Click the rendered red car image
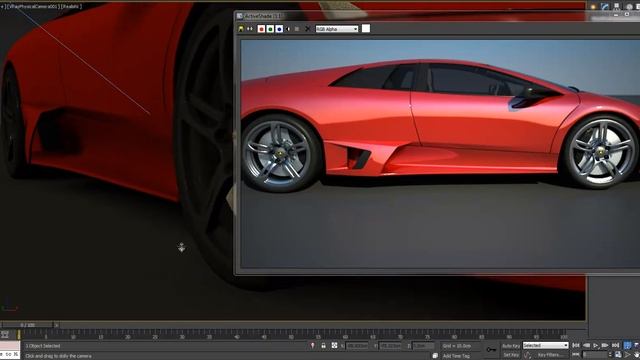The height and width of the screenshot is (360, 640). (440, 153)
